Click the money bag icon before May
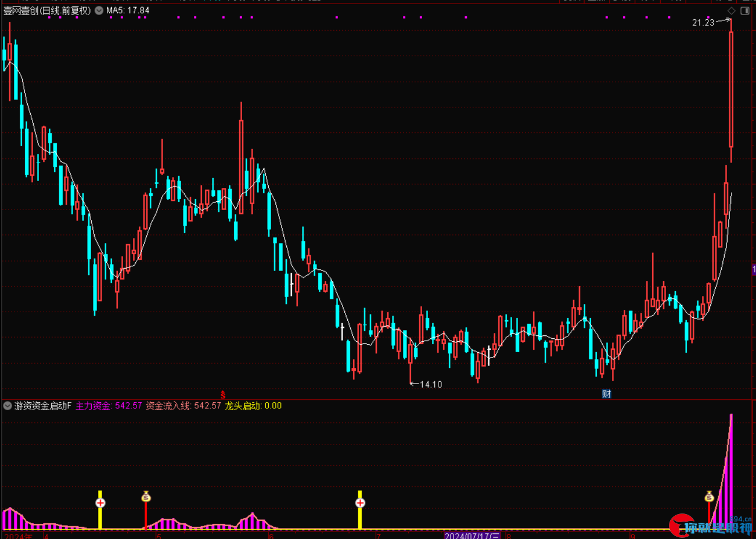 pyautogui.click(x=146, y=497)
